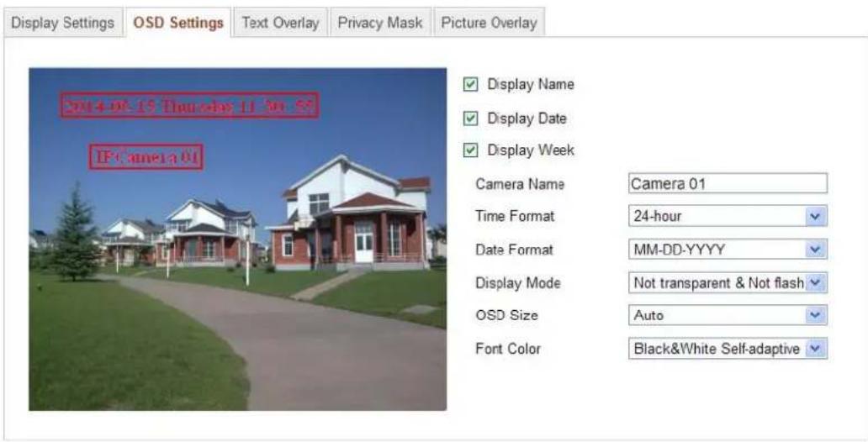Disable the Display Week checkbox
The width and height of the screenshot is (868, 442).
point(470,150)
